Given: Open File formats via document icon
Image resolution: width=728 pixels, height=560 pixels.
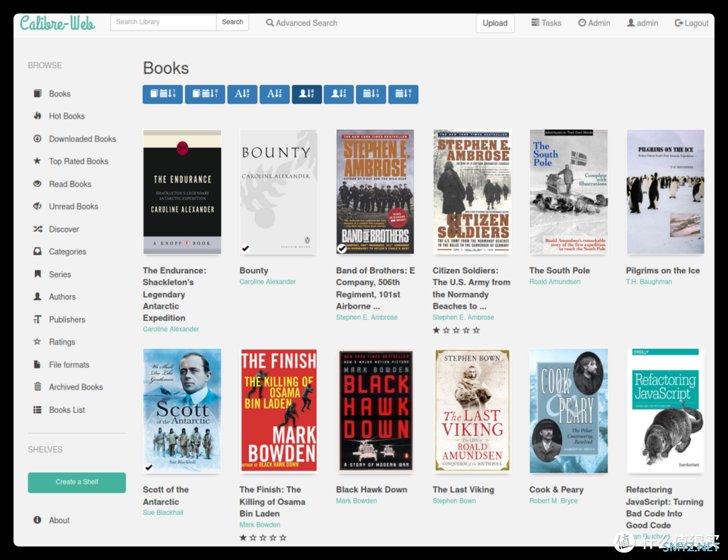Looking at the screenshot, I should pyautogui.click(x=38, y=365).
